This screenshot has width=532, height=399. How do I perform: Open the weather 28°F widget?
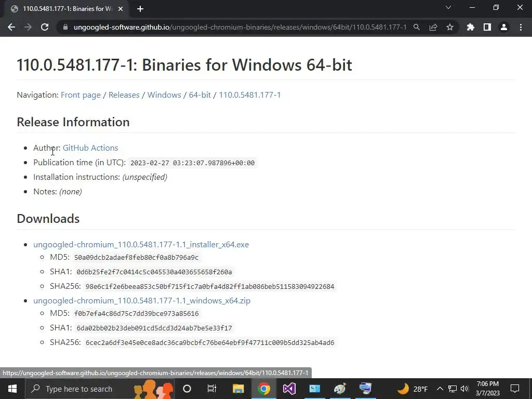click(x=411, y=389)
